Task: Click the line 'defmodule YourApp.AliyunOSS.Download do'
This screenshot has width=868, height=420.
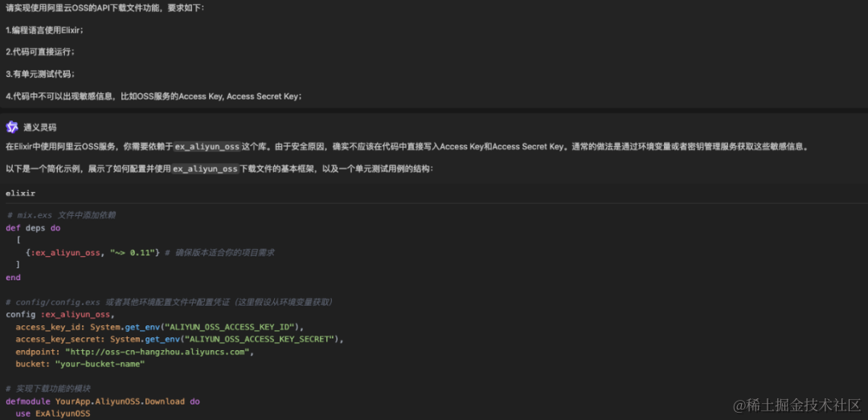Action: [102, 402]
